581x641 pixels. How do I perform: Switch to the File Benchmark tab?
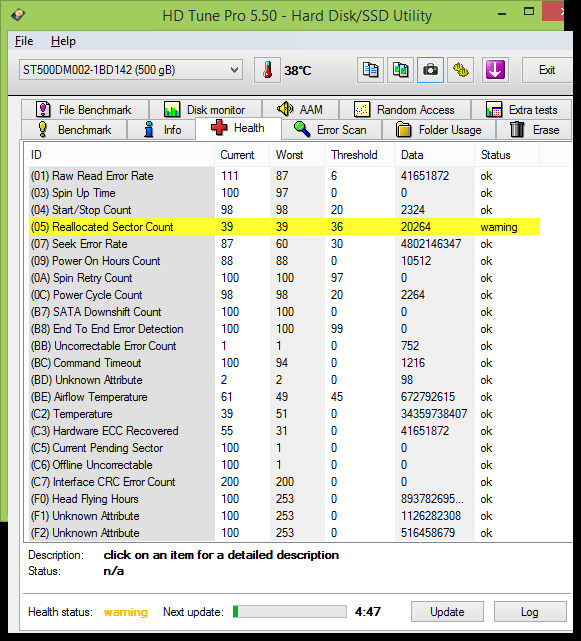[85, 110]
